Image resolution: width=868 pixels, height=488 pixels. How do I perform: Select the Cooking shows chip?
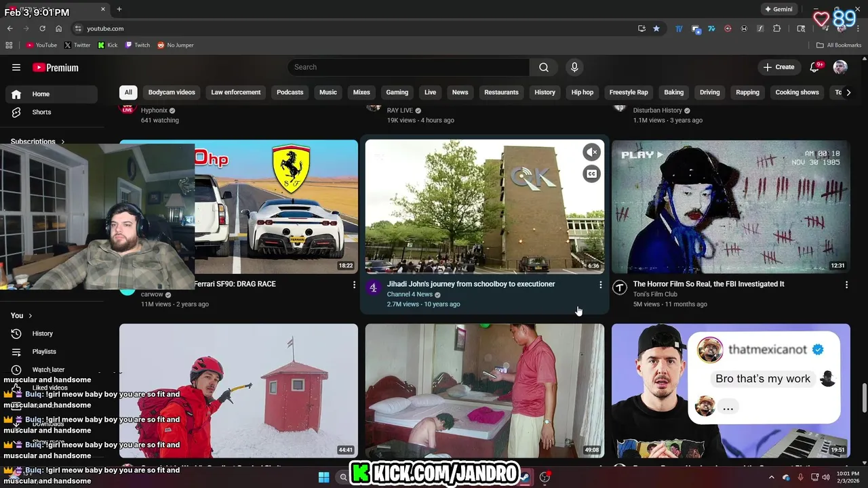(x=797, y=92)
